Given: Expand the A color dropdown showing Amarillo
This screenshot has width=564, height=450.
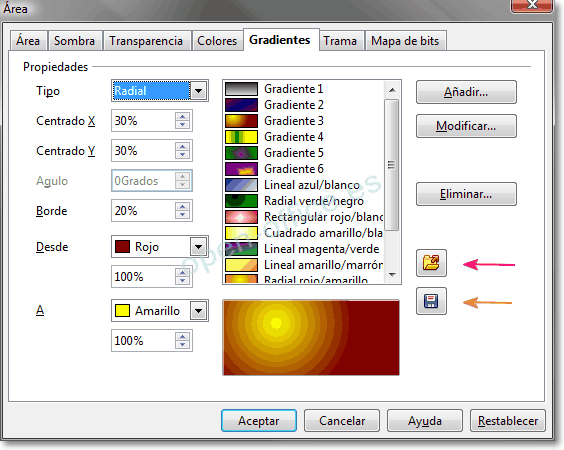Looking at the screenshot, I should coord(199,311).
